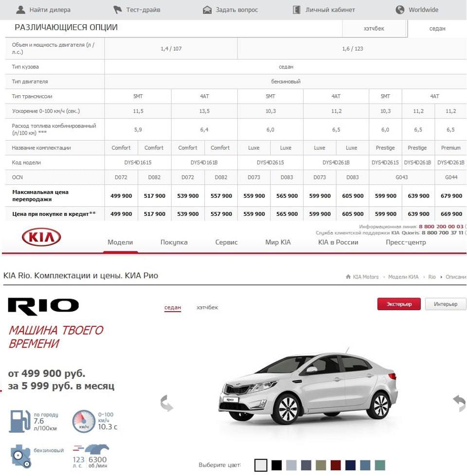Open the Пресс-центр menu
The height and width of the screenshot is (476, 467).
point(406,242)
